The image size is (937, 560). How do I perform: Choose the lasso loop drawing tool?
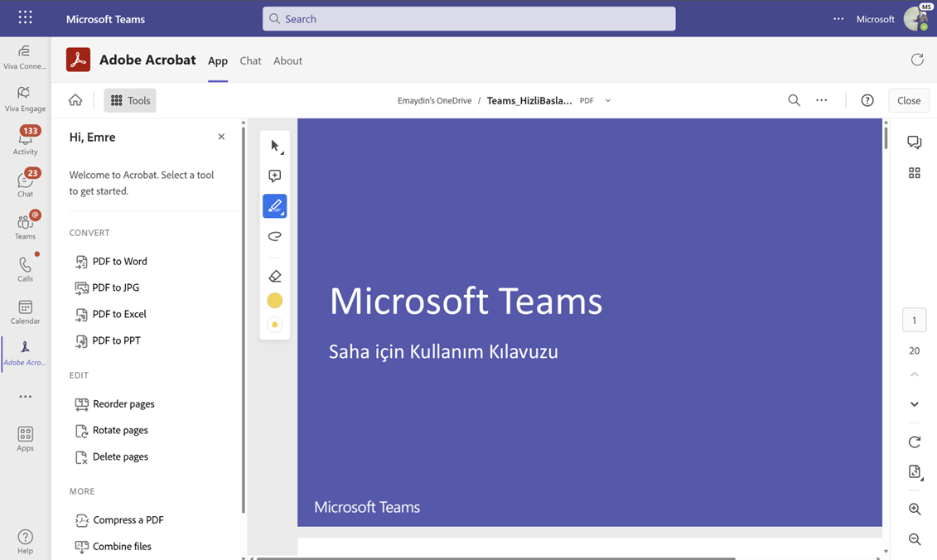[x=275, y=236]
